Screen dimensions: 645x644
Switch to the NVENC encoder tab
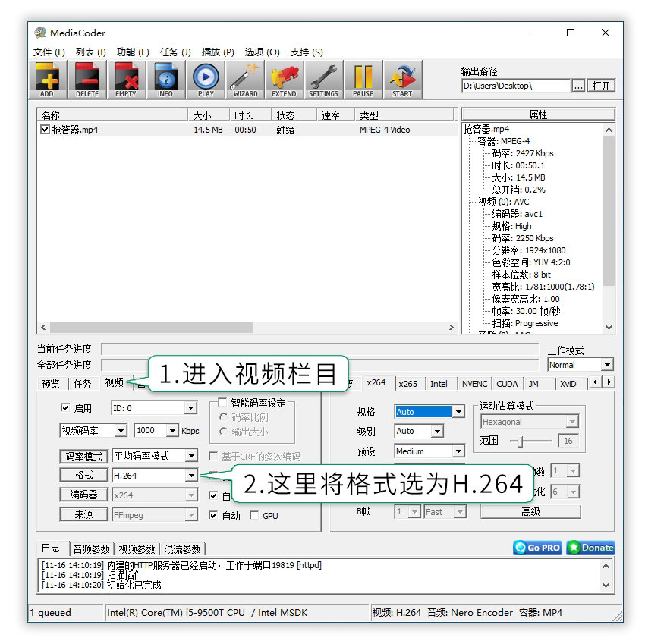(474, 384)
